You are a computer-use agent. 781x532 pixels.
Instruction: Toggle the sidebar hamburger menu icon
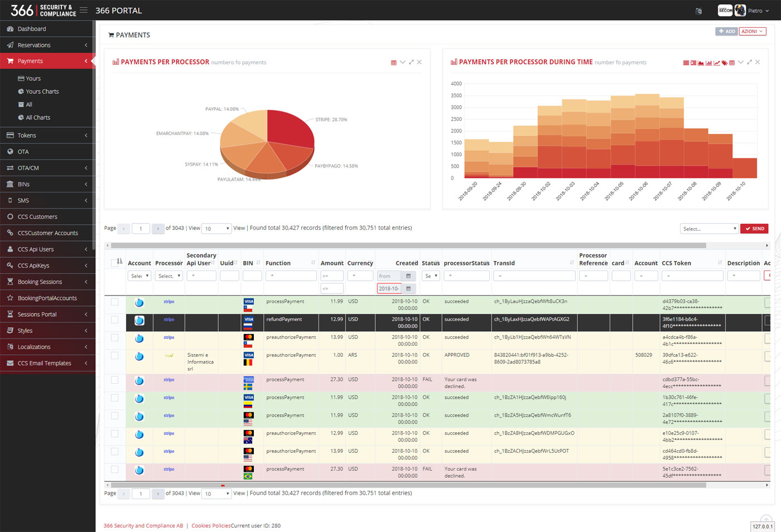(84, 10)
